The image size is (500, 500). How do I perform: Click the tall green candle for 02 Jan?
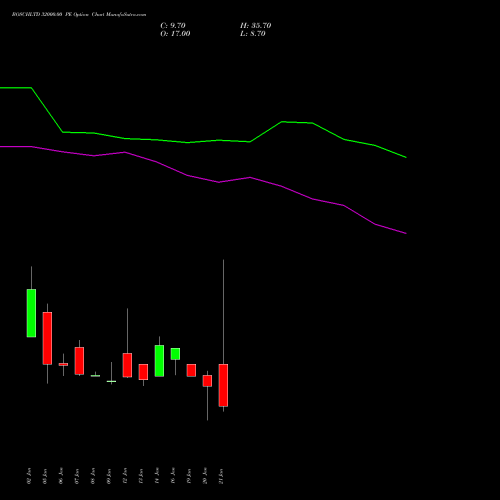click(31, 313)
